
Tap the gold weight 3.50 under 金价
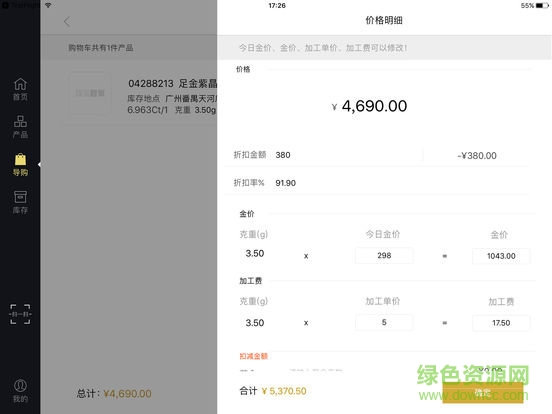click(x=255, y=253)
